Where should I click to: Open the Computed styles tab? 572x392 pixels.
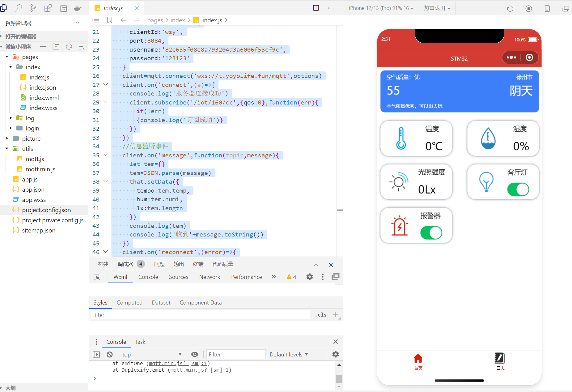(129, 302)
